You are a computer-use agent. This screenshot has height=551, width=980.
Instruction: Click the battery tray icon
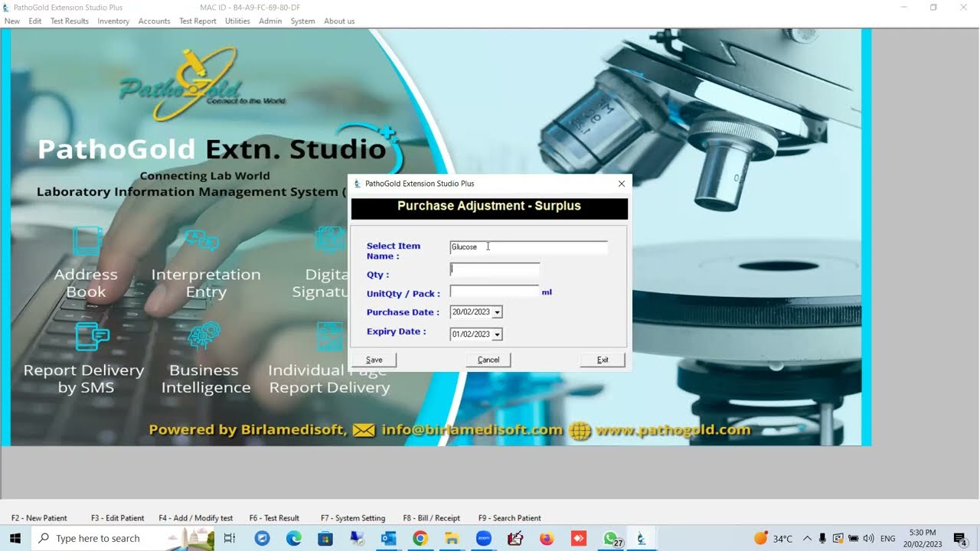[853, 538]
